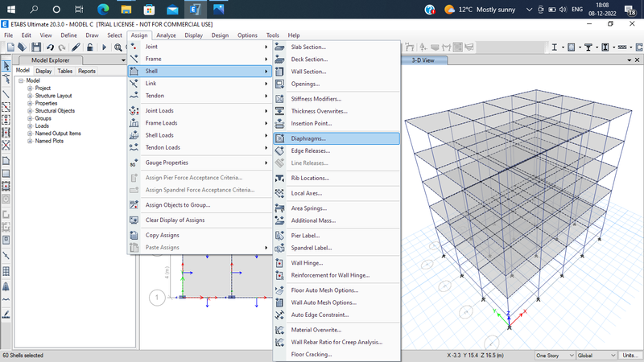The height and width of the screenshot is (362, 644).
Task: Expand the Tendon submenu
Action: click(200, 96)
